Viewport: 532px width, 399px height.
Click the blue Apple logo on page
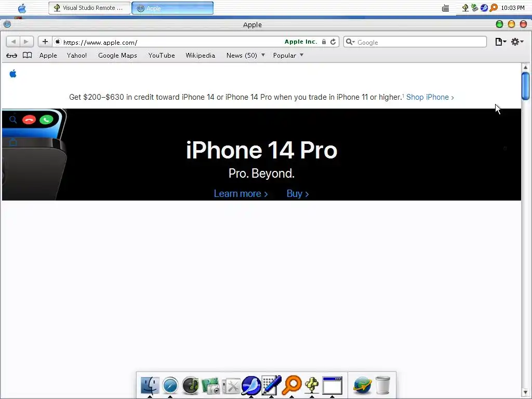click(x=13, y=74)
